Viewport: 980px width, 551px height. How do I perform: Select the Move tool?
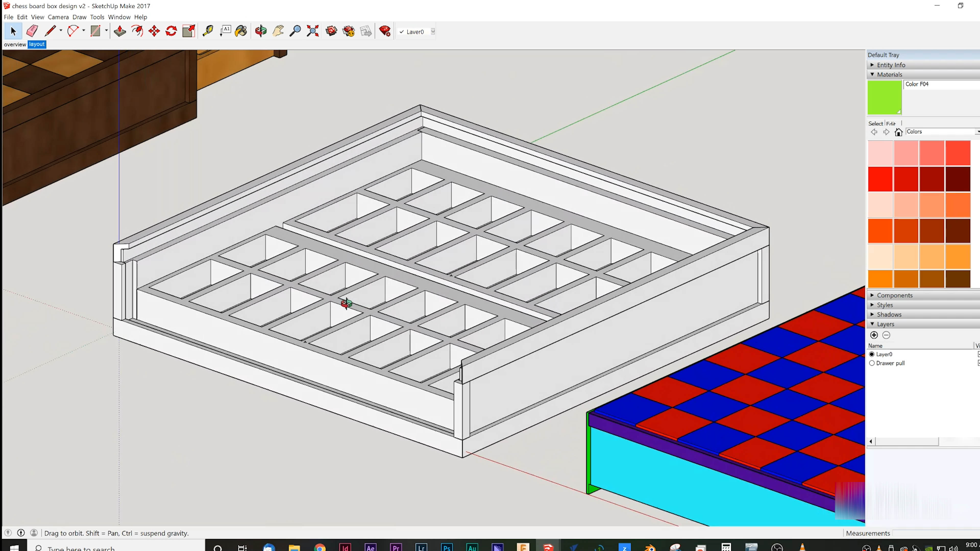[154, 31]
